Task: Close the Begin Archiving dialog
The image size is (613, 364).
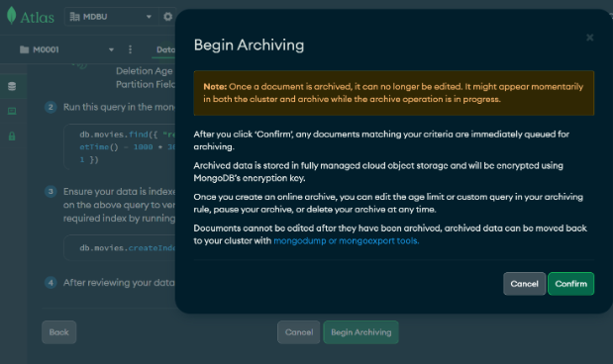Action: pos(589,38)
